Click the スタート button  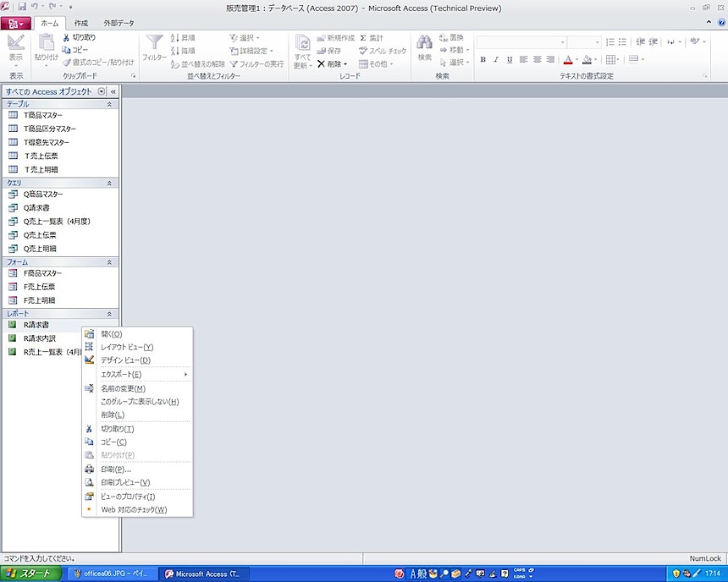pos(30,574)
